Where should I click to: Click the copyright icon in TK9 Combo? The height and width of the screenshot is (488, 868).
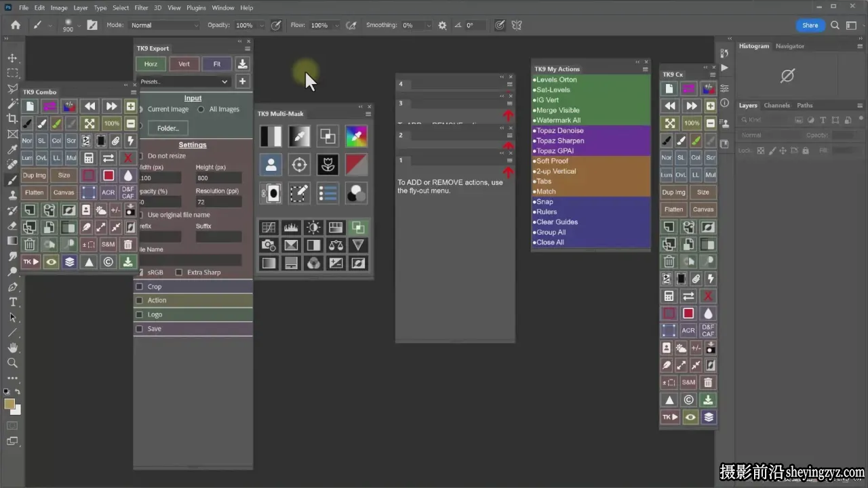(x=108, y=262)
